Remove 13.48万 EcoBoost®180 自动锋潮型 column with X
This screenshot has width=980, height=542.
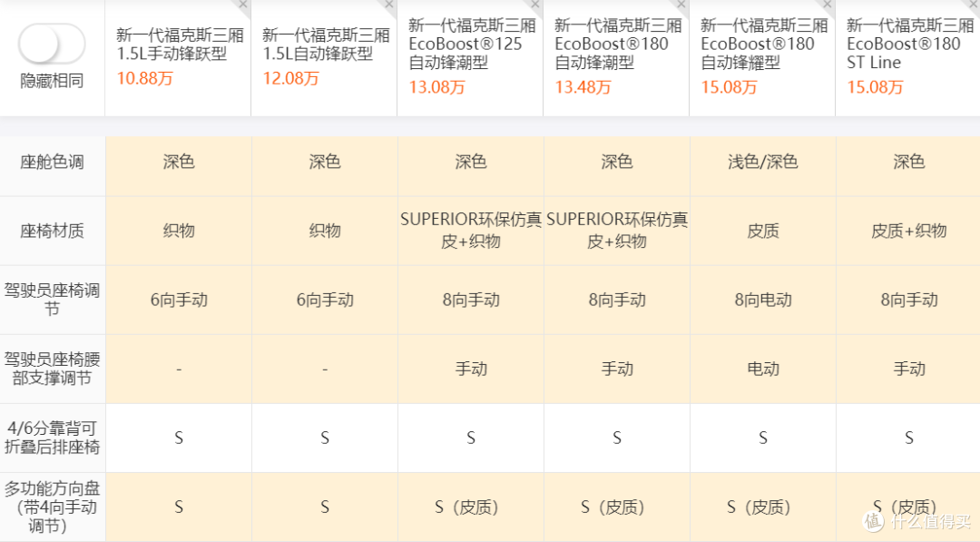coord(681,5)
